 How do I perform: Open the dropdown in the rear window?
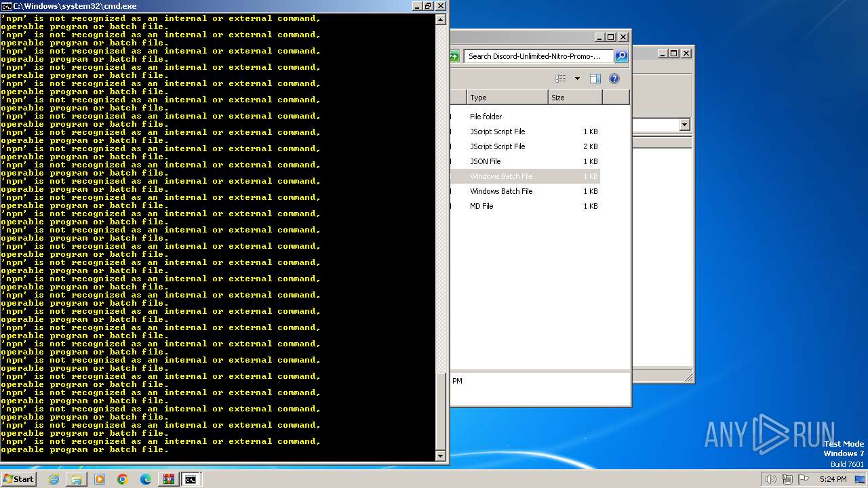click(x=684, y=125)
